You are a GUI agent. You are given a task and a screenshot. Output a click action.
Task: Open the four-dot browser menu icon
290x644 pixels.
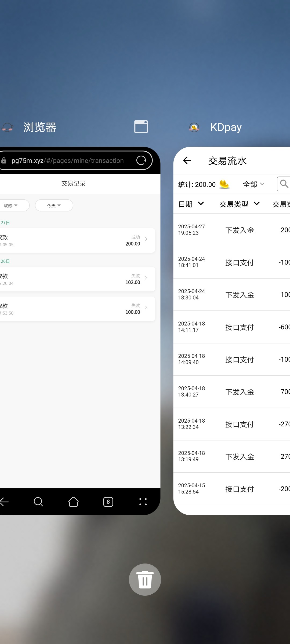pyautogui.click(x=143, y=502)
